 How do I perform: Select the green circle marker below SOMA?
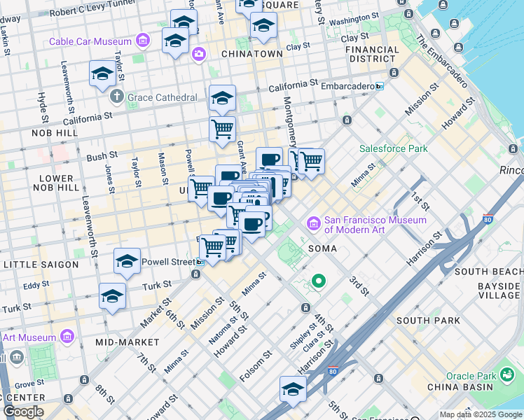319,281
